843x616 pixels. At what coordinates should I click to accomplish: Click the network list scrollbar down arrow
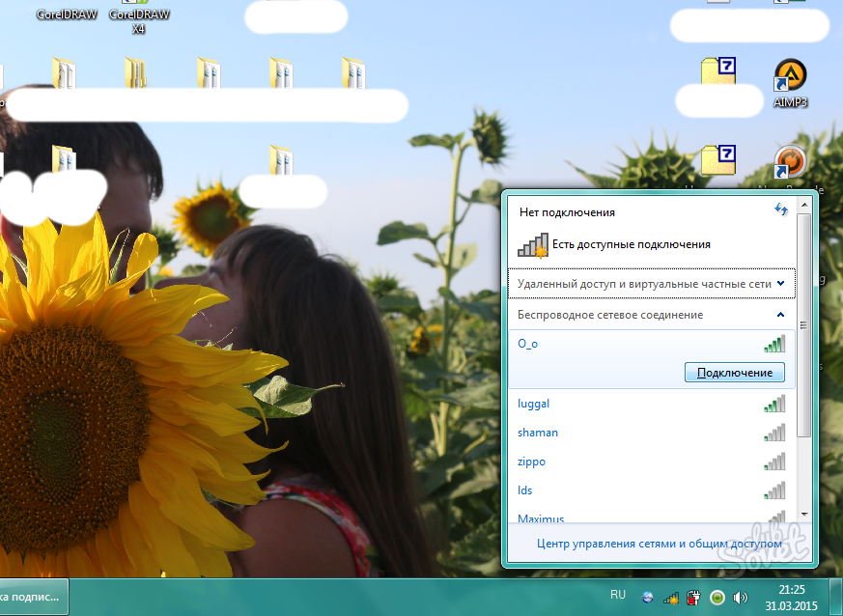(803, 515)
